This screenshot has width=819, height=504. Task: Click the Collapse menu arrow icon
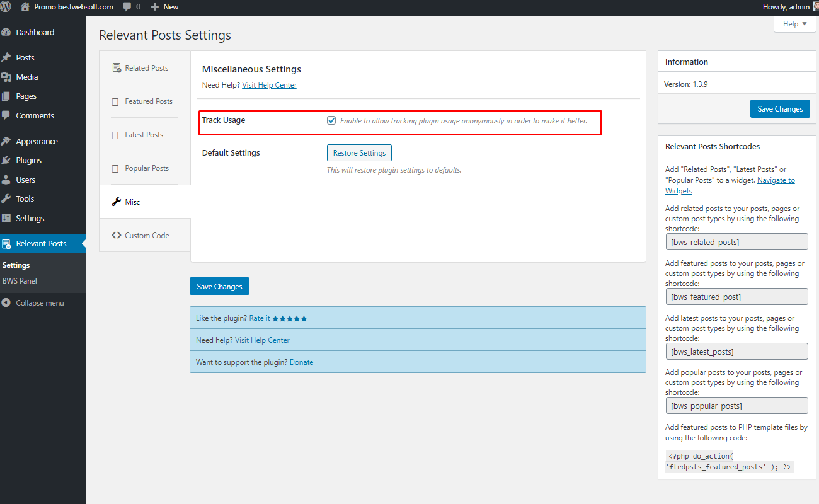6,303
